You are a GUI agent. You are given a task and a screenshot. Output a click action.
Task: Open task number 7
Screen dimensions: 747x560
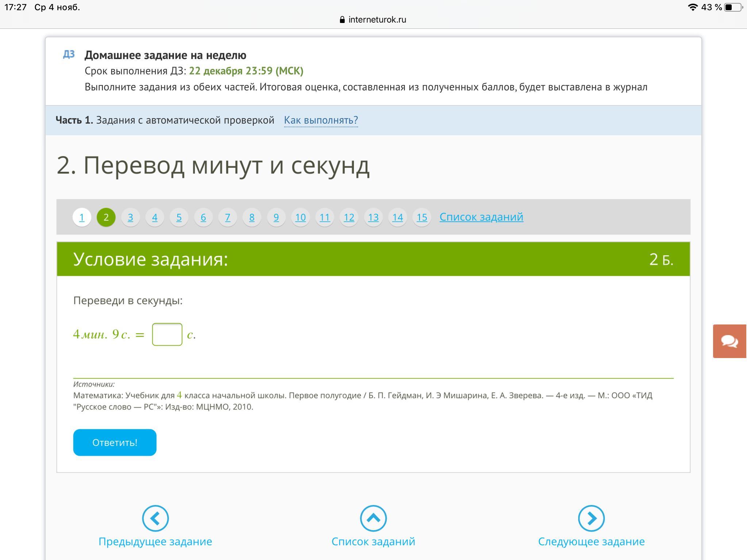click(x=228, y=217)
